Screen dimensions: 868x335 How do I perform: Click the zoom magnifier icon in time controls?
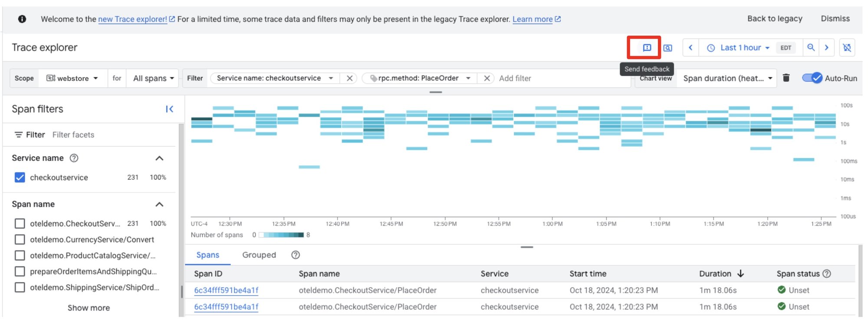(x=811, y=48)
